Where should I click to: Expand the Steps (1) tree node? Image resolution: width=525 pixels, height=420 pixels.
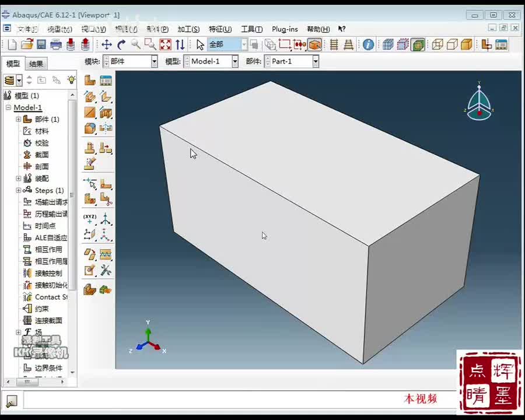point(19,190)
